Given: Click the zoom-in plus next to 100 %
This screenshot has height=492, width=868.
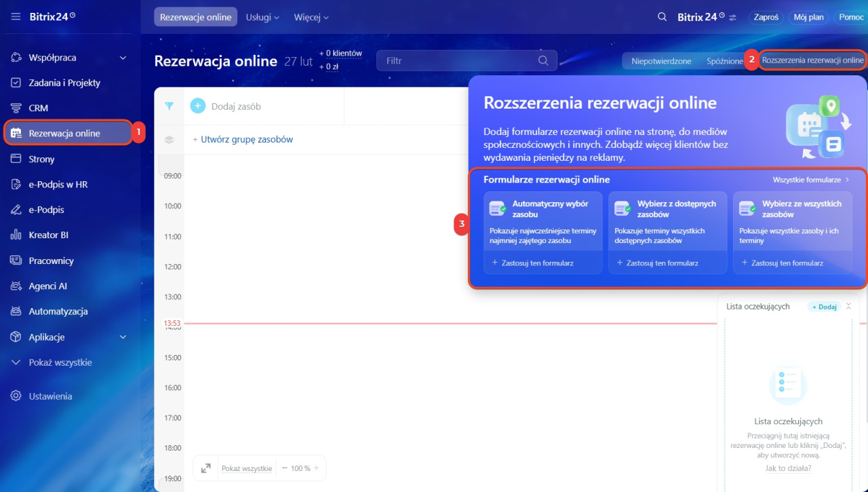Looking at the screenshot, I should click(316, 468).
